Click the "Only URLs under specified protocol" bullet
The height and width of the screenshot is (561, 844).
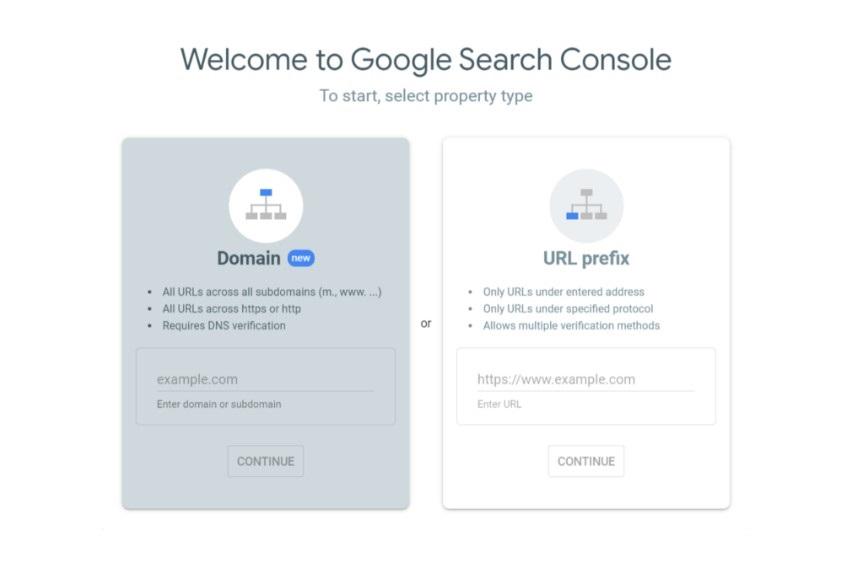click(568, 309)
